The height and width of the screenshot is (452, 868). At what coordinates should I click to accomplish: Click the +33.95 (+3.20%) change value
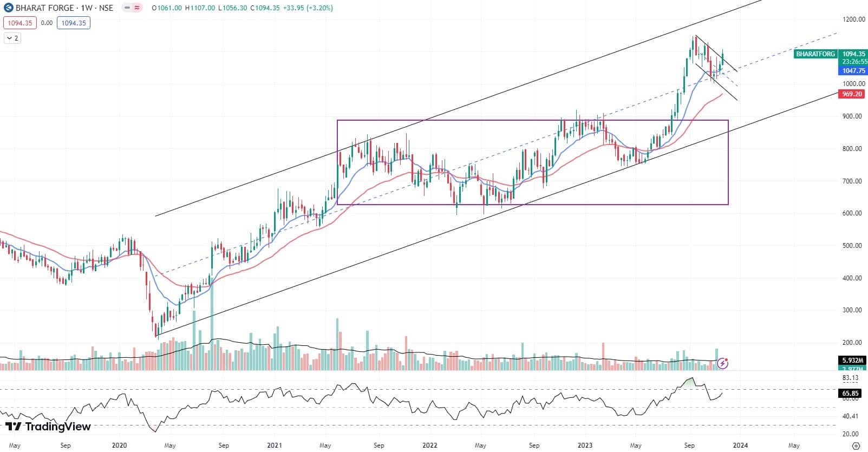tap(309, 8)
